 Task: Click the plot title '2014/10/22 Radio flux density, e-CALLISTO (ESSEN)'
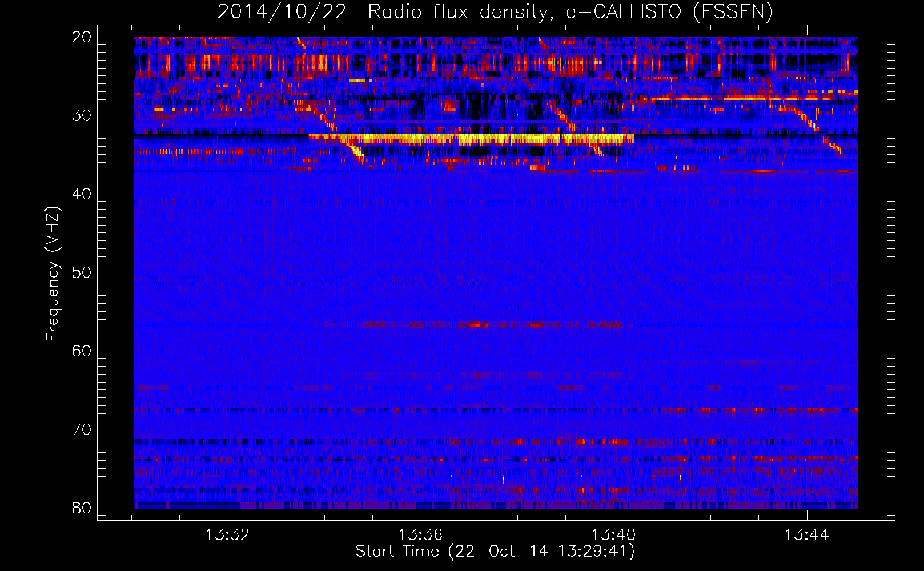[x=495, y=11]
